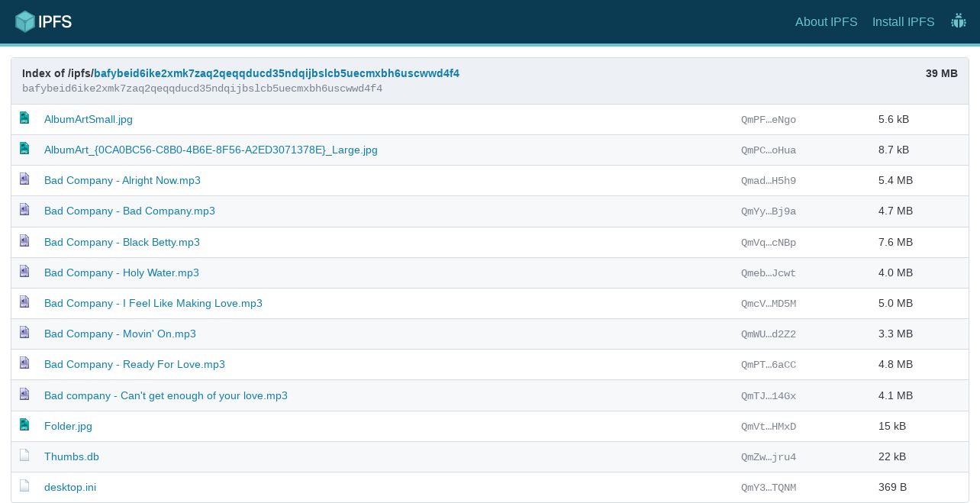Click the 15 kB size value

click(892, 426)
